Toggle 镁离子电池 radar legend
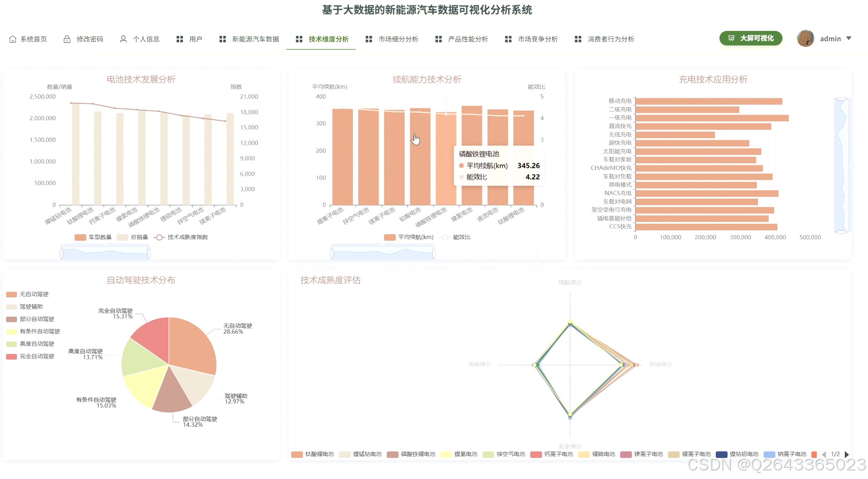The height and width of the screenshot is (479, 868). 641,454
